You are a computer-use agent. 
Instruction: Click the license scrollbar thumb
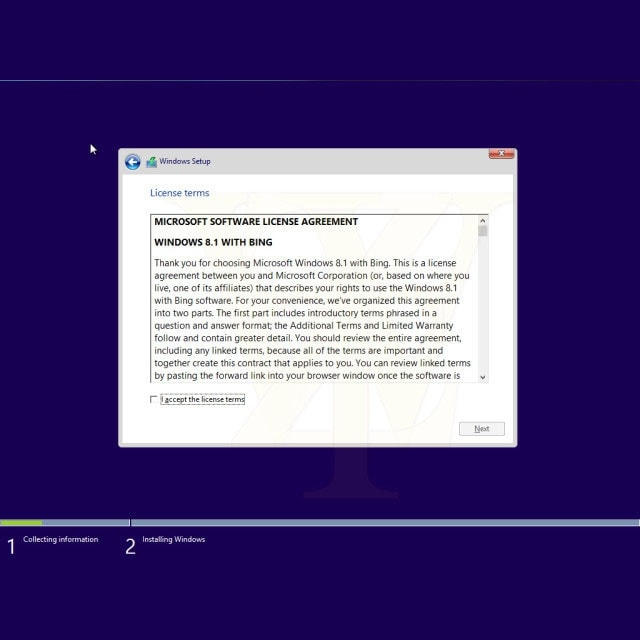pyautogui.click(x=482, y=231)
